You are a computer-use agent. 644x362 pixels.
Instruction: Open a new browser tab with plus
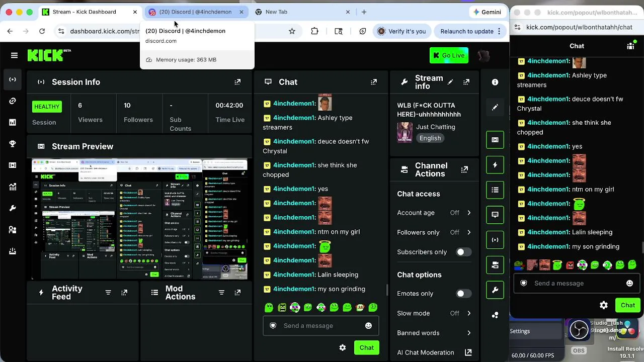(x=364, y=12)
